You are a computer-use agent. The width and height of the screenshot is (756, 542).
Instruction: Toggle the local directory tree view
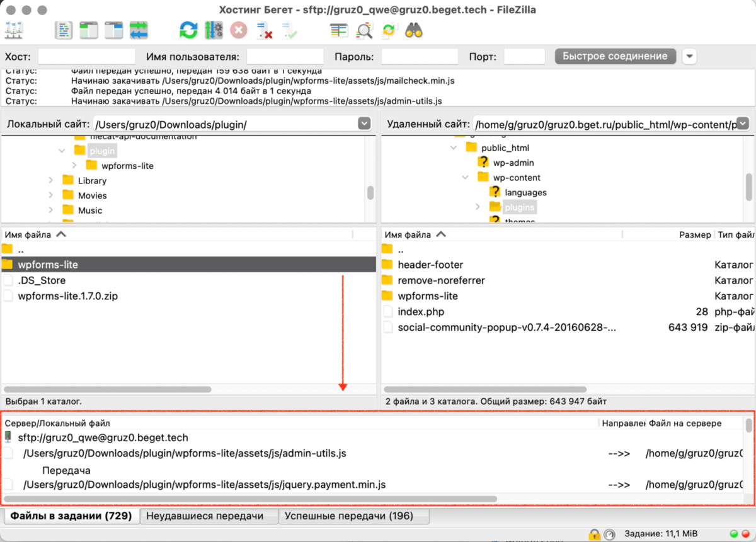[x=89, y=30]
